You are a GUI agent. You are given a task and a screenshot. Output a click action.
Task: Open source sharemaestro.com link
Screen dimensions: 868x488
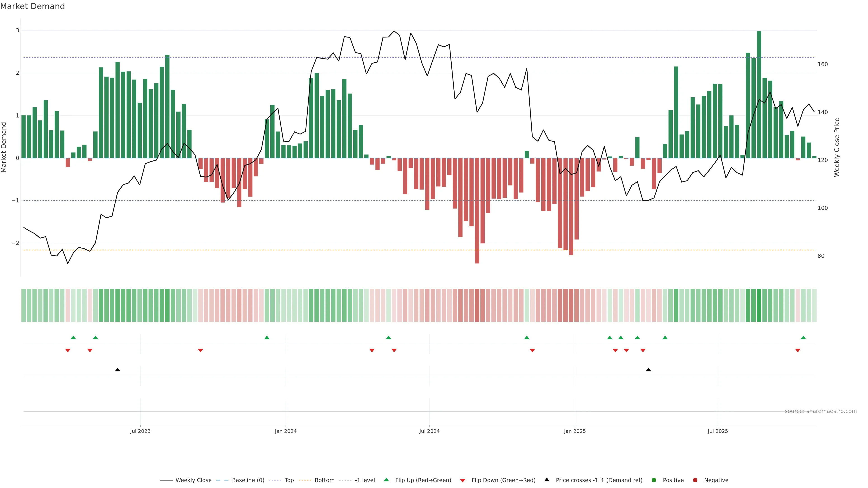(821, 411)
